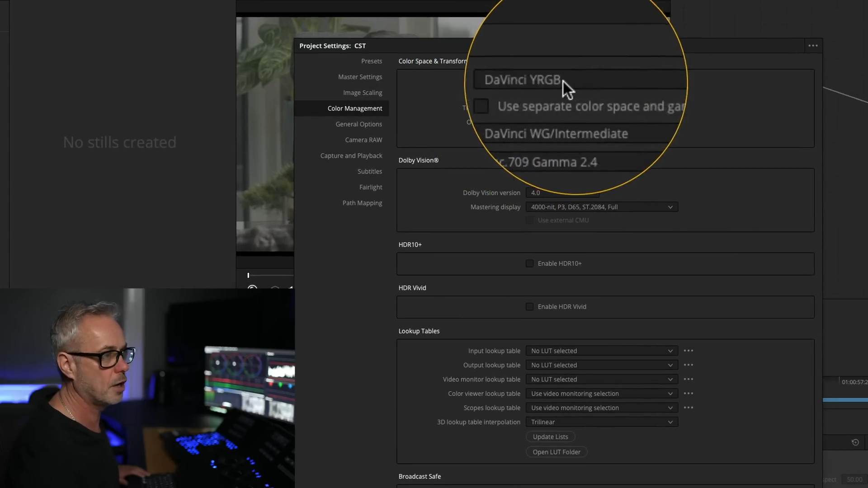Select Color Management section
Image resolution: width=868 pixels, height=488 pixels.
[342, 108]
